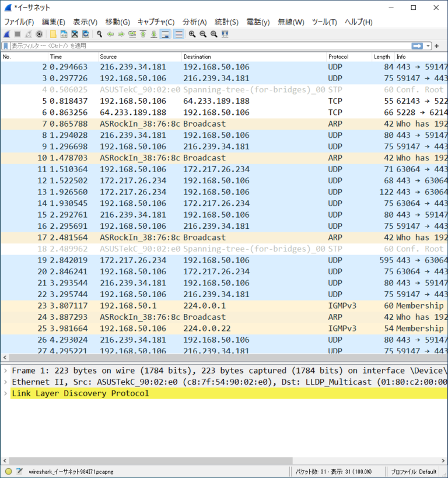Click the find packet magnifier icon
The width and height of the screenshot is (448, 478).
100,34
